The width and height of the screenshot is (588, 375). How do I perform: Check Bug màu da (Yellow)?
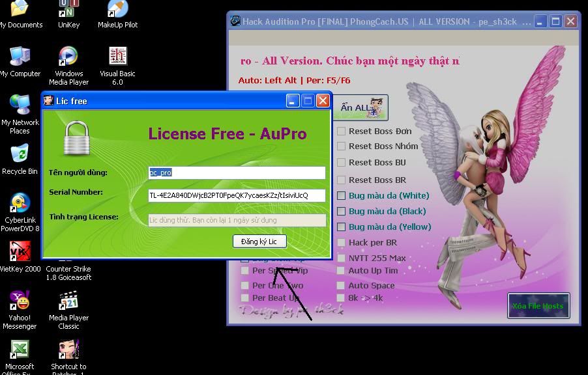[341, 227]
